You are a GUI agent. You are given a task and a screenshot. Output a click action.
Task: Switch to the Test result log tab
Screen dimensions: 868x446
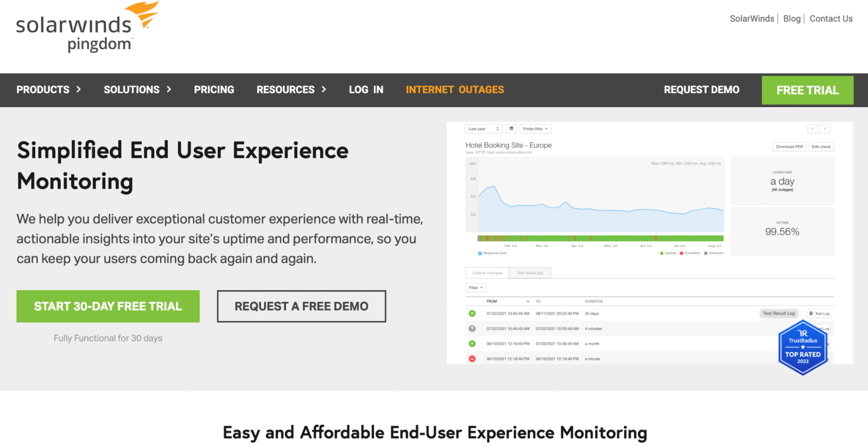pyautogui.click(x=530, y=273)
